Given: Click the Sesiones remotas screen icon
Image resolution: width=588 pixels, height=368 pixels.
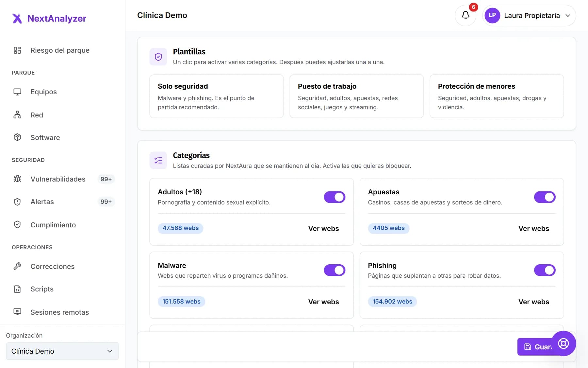Looking at the screenshot, I should [x=17, y=312].
